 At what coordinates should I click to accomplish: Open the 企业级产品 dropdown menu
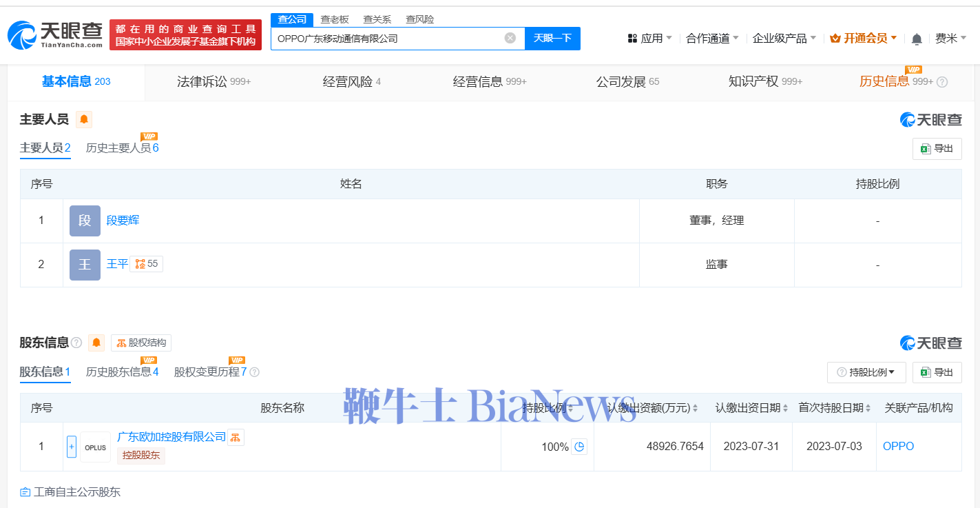pyautogui.click(x=784, y=39)
